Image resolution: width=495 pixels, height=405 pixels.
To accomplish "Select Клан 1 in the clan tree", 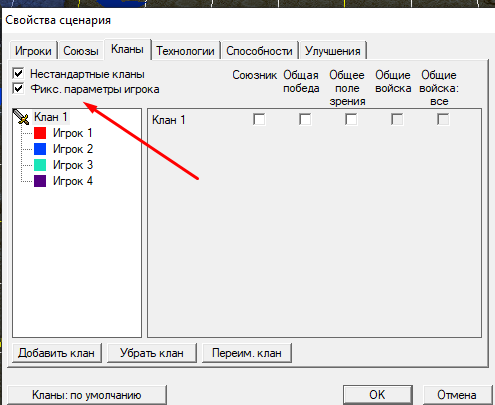I will 51,117.
